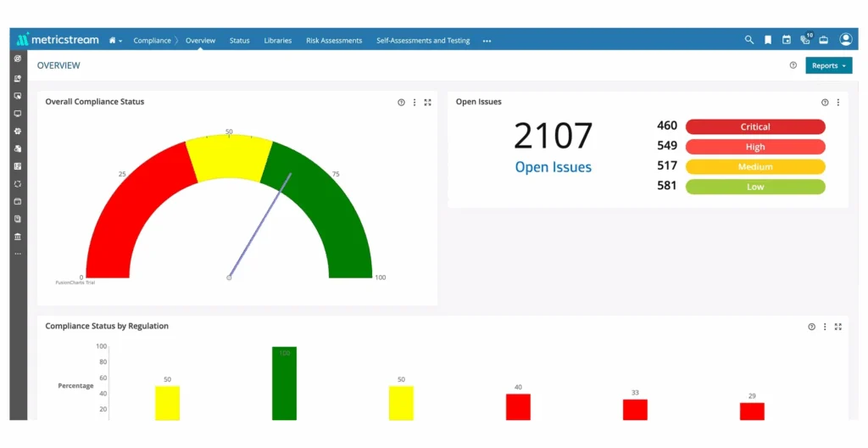Select the Critical red severity pill
Viewport: 868px width, 448px height.
[x=755, y=126]
